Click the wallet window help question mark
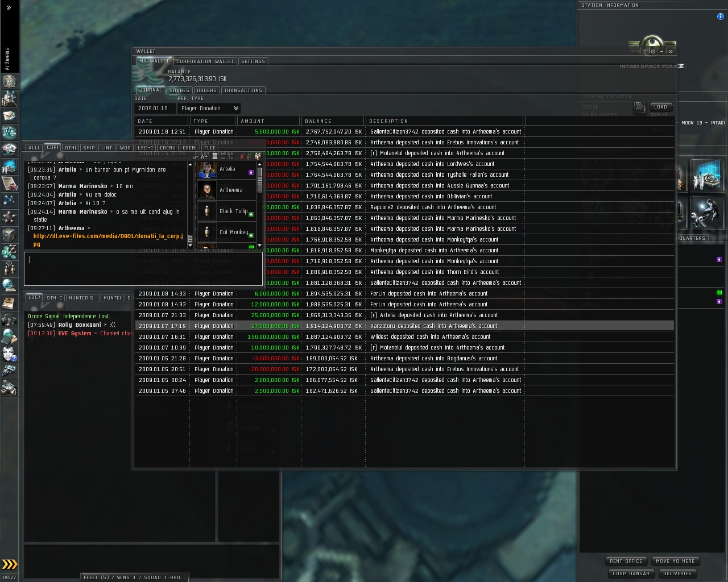The width and height of the screenshot is (728, 582). [x=645, y=51]
